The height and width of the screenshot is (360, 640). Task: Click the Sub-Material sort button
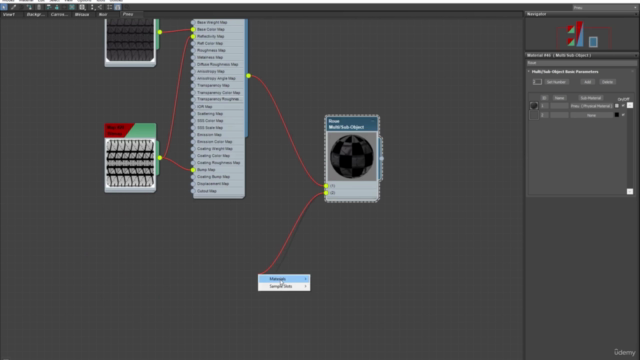tap(591, 98)
